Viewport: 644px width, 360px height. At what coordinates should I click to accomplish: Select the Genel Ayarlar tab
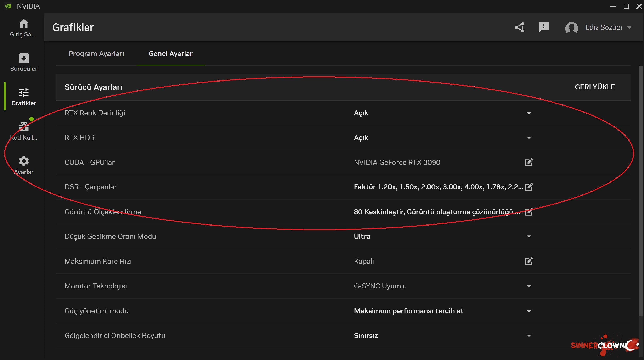click(170, 54)
